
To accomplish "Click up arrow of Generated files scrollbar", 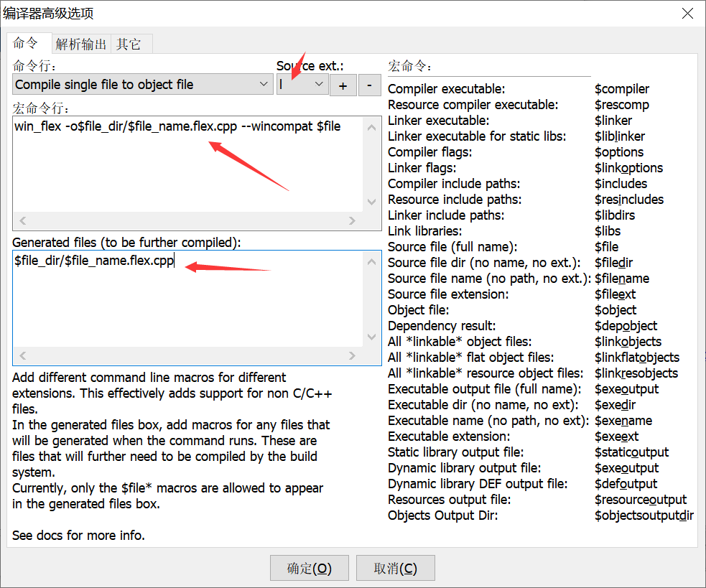I will coord(371,261).
